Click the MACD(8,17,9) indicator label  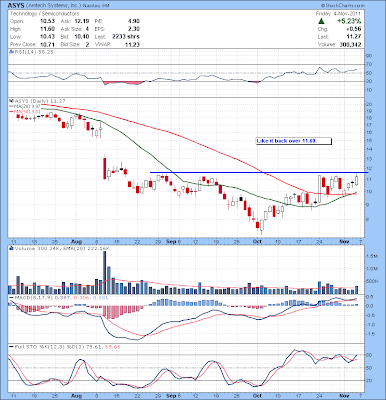click(33, 297)
